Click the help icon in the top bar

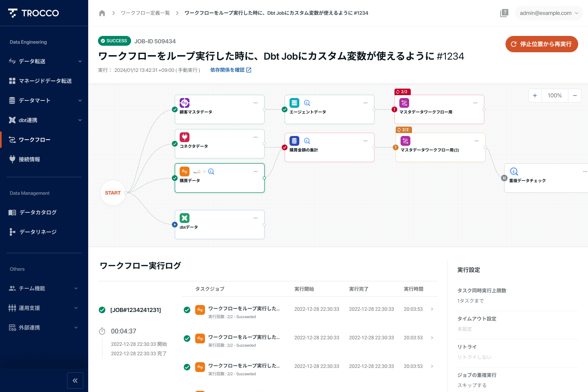pos(504,13)
